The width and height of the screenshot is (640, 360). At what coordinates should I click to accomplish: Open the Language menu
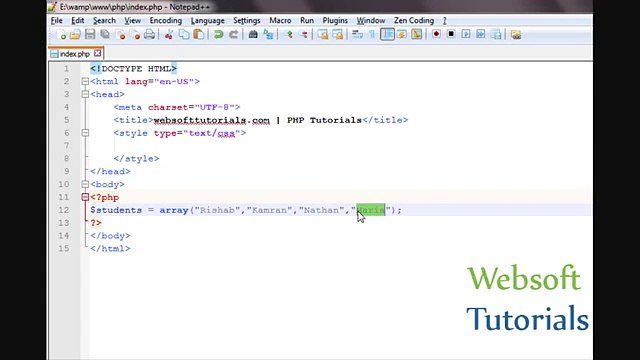pyautogui.click(x=207, y=20)
